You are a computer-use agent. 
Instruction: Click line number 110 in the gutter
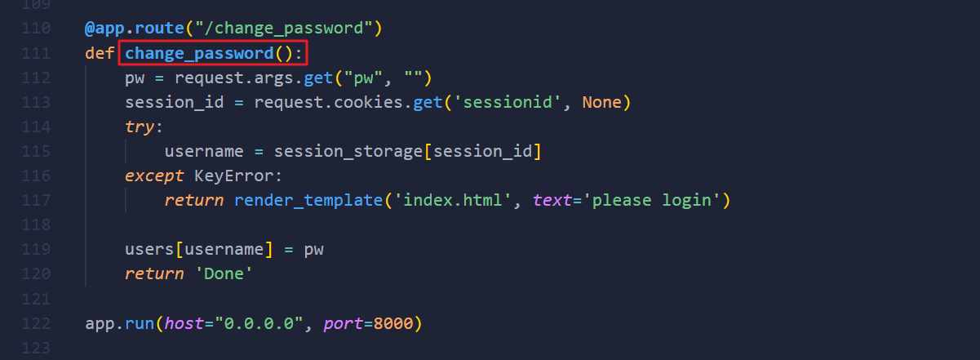[x=36, y=29]
